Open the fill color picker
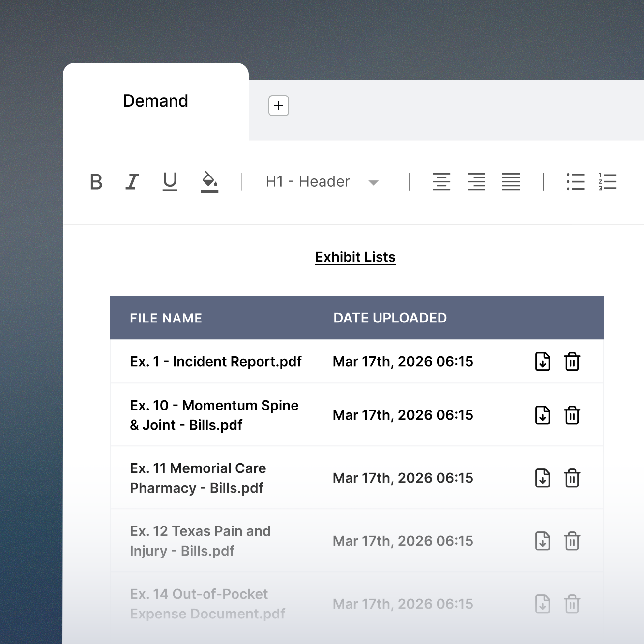The image size is (644, 644). [209, 182]
